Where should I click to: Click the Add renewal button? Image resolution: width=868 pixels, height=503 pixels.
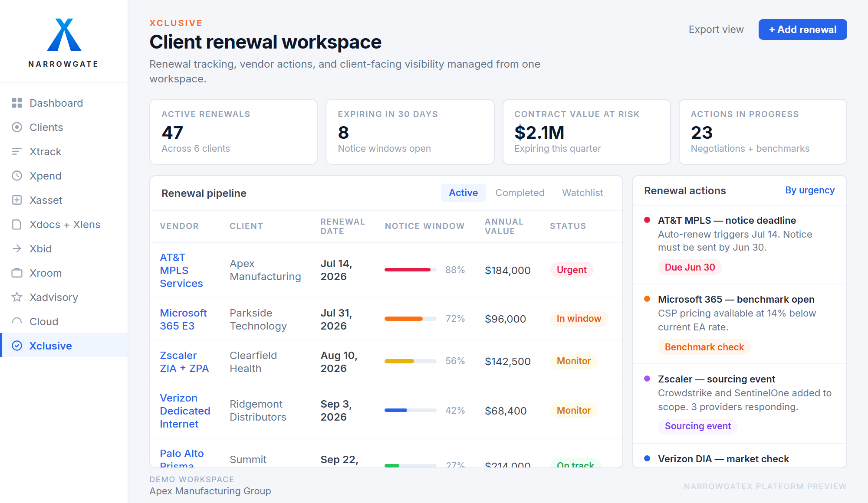coord(802,29)
